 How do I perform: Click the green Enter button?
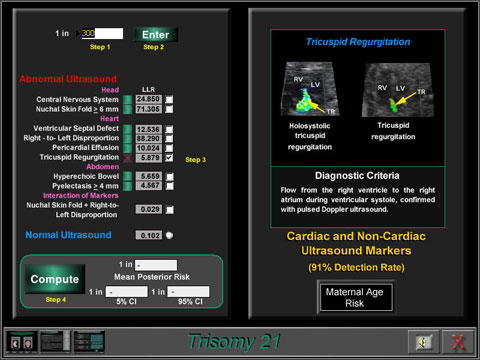coord(155,35)
